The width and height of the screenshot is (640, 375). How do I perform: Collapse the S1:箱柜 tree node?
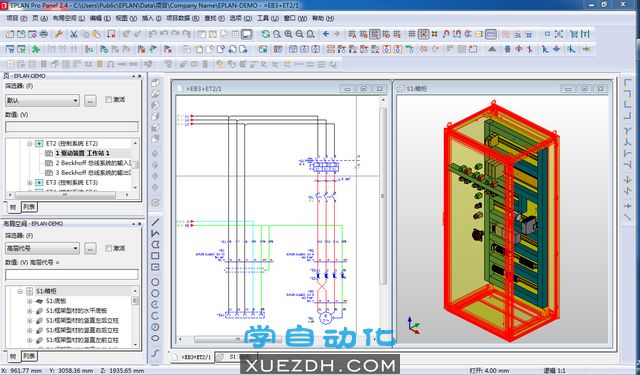click(x=20, y=291)
